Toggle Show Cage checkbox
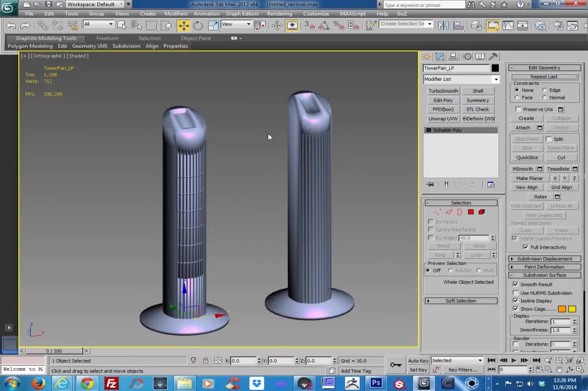 [x=515, y=309]
